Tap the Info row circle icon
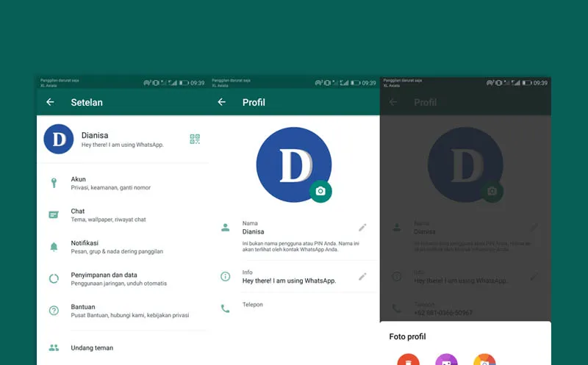Image resolution: width=588 pixels, height=365 pixels. pyautogui.click(x=226, y=276)
